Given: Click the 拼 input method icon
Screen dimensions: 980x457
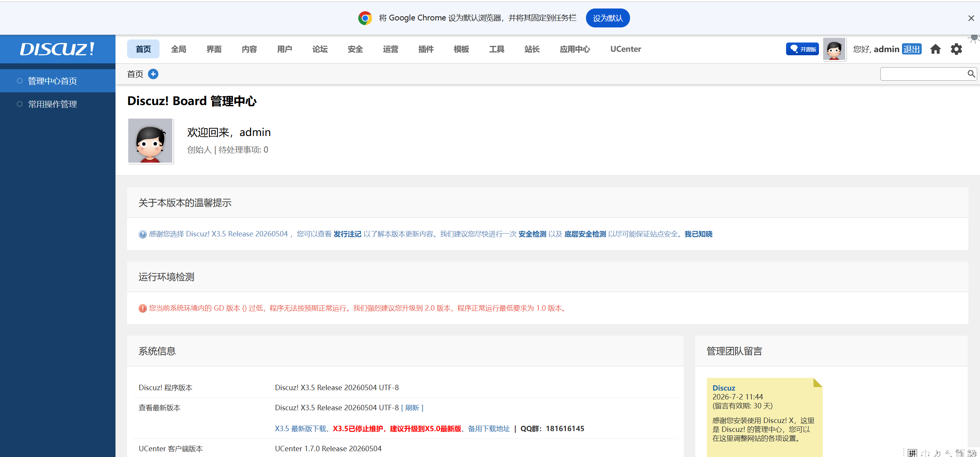Looking at the screenshot, I should 912,453.
